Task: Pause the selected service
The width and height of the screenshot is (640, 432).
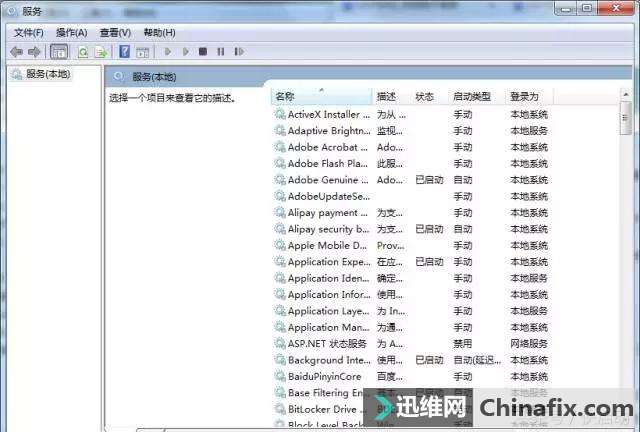Action: point(220,51)
